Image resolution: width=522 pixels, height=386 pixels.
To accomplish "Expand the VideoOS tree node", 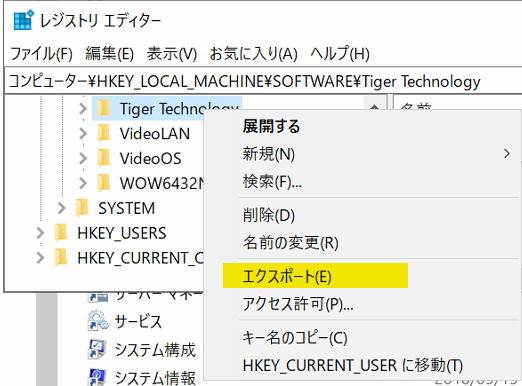I will pos(83,158).
